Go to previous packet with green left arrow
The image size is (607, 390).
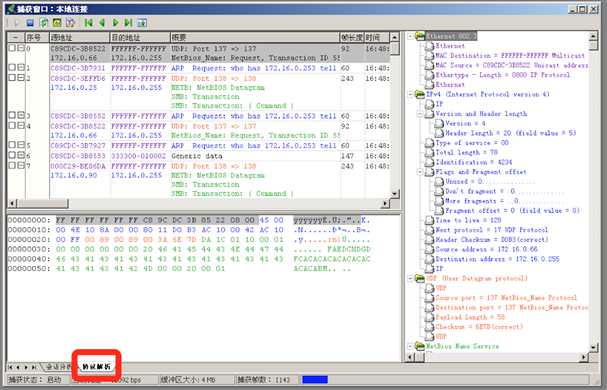point(102,23)
